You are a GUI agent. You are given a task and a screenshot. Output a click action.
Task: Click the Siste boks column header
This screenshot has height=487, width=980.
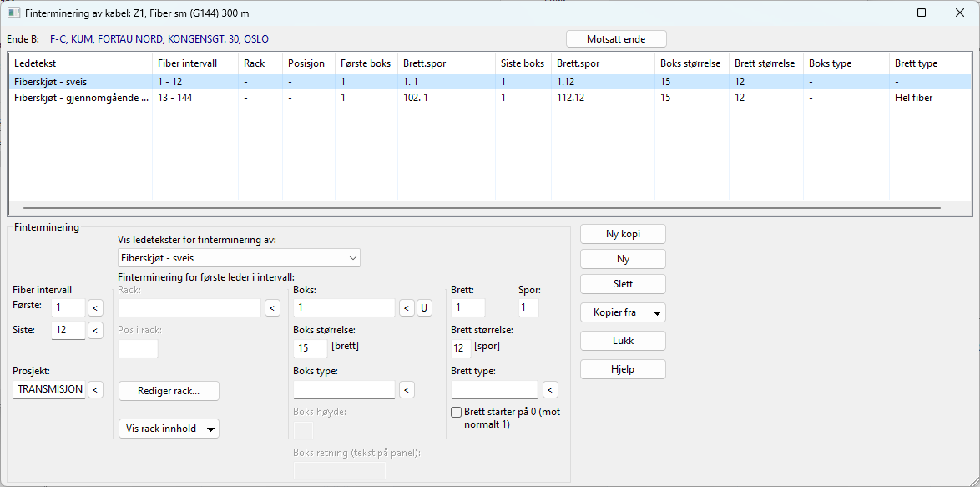click(x=523, y=63)
